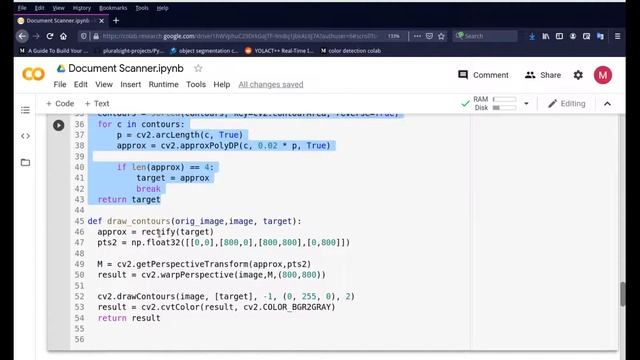Click 'return target' on line 43
This screenshot has width=640, height=360.
pyautogui.click(x=129, y=200)
